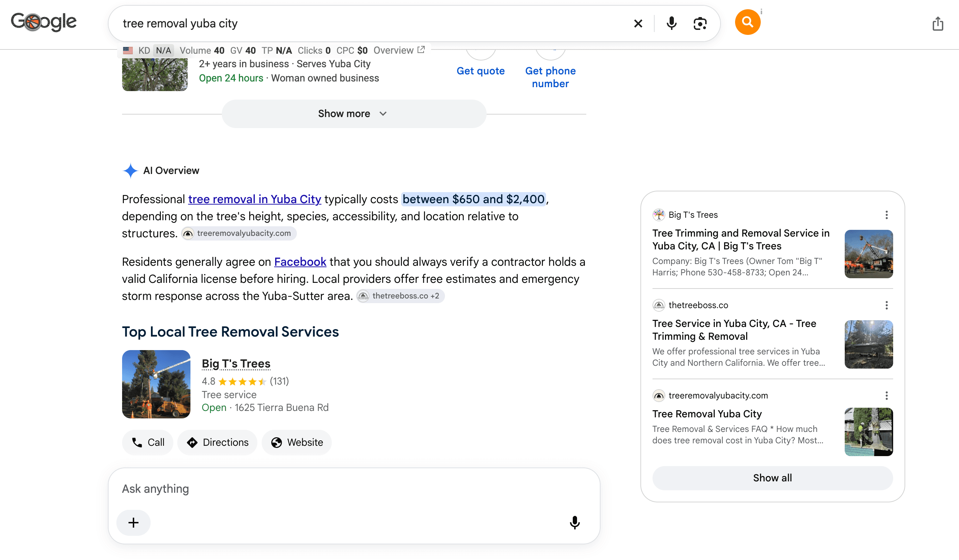Open Big T's Trees Website button
Screen dimensions: 959x560
pos(297,443)
